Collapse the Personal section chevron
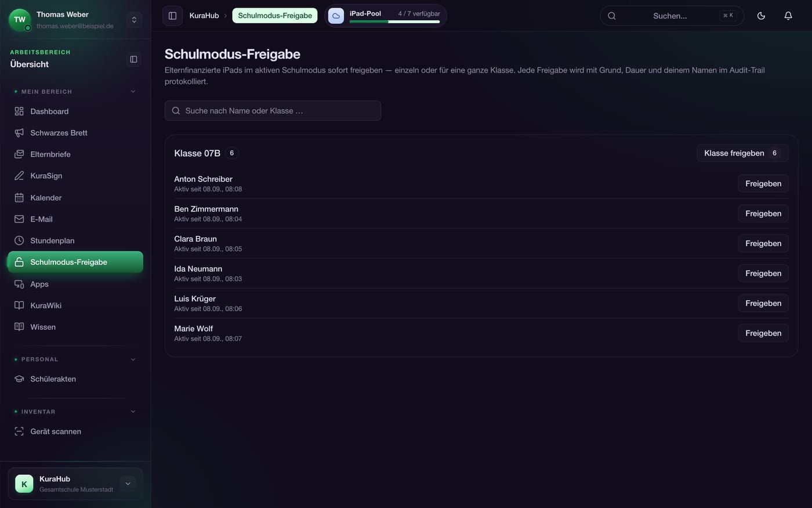This screenshot has height=508, width=812. tap(133, 359)
